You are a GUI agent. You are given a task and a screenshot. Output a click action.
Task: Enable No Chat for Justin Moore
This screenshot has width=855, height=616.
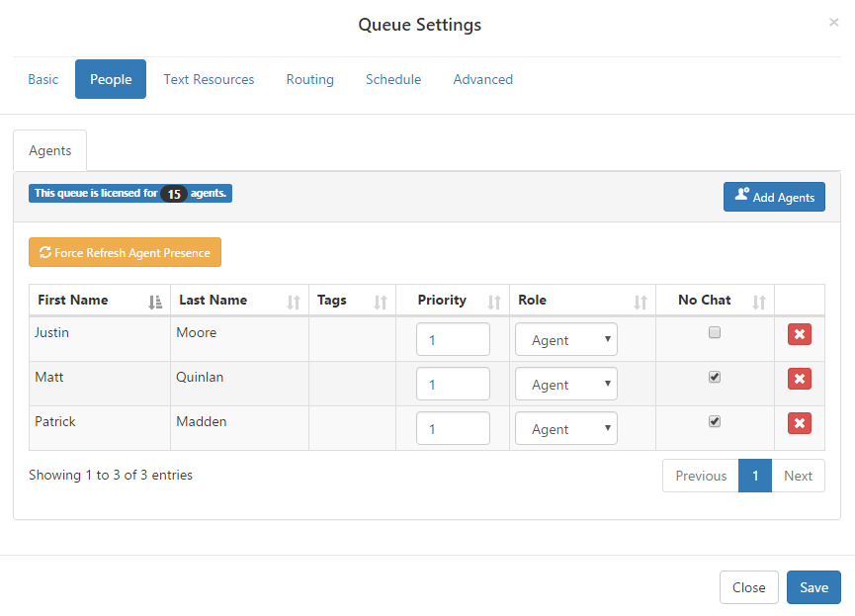point(715,332)
